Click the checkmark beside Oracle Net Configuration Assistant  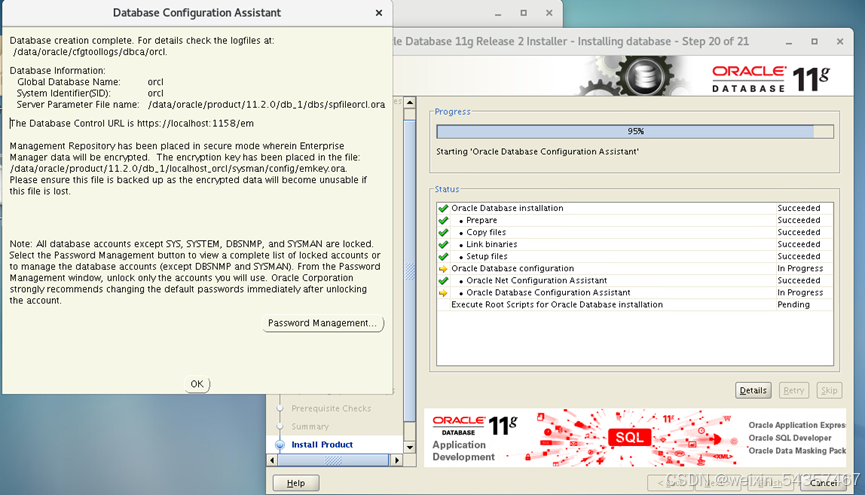coord(443,281)
